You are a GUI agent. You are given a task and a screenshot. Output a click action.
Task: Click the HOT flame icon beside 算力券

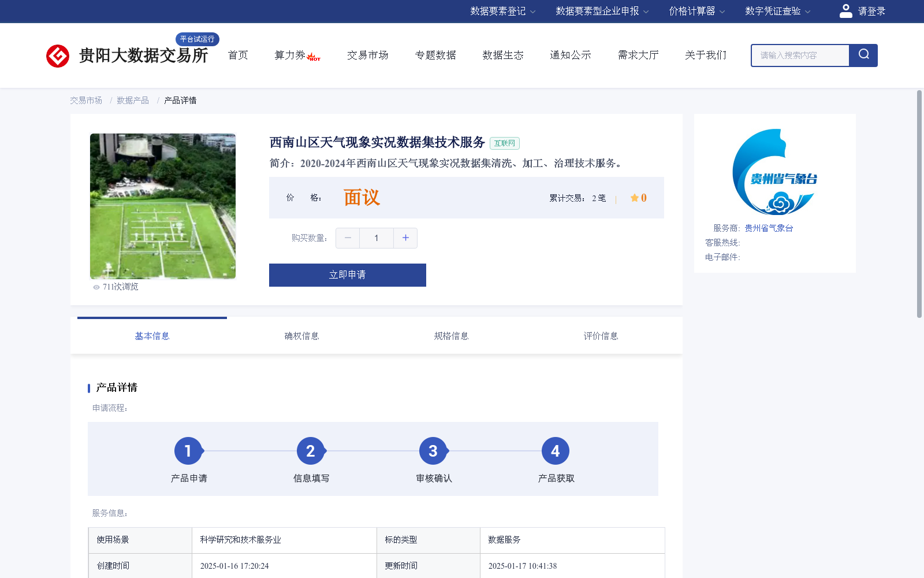pyautogui.click(x=314, y=57)
